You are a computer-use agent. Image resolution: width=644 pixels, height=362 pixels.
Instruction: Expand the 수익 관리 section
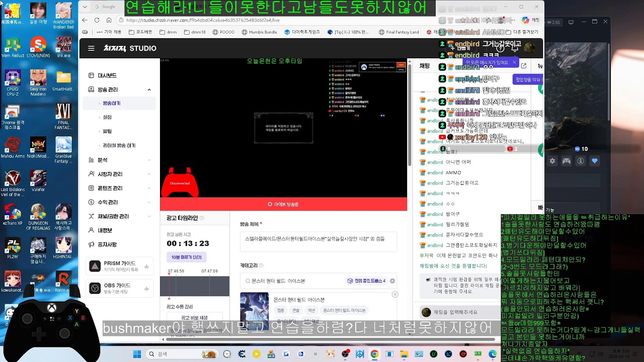149,202
